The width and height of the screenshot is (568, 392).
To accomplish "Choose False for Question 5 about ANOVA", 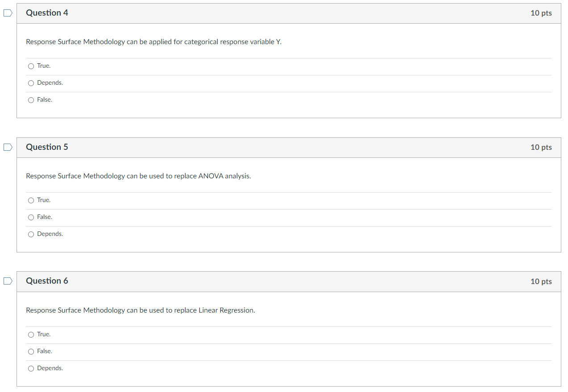I will tap(31, 217).
